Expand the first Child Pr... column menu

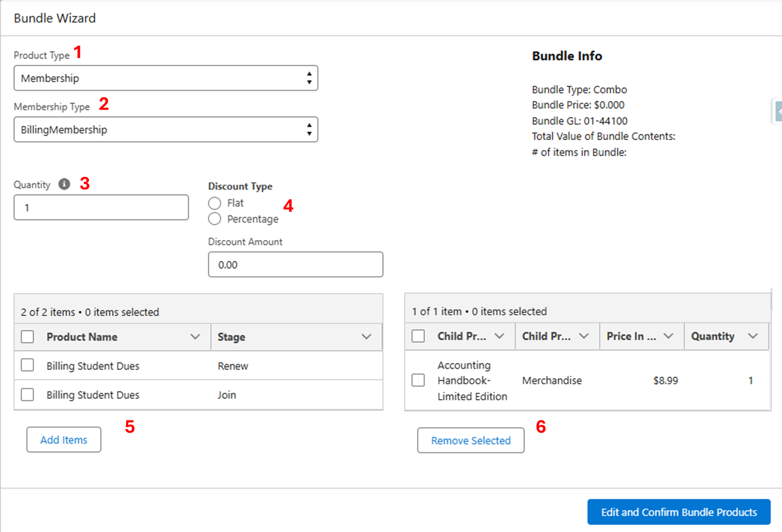coord(499,336)
